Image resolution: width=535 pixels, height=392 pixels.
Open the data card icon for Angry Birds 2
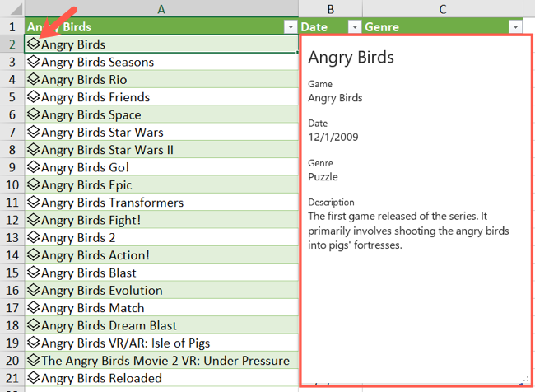click(34, 238)
